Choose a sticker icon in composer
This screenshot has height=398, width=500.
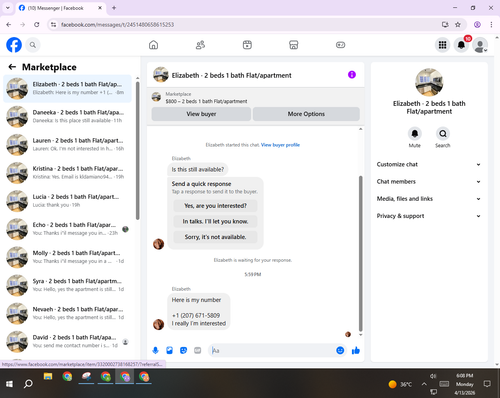click(183, 350)
